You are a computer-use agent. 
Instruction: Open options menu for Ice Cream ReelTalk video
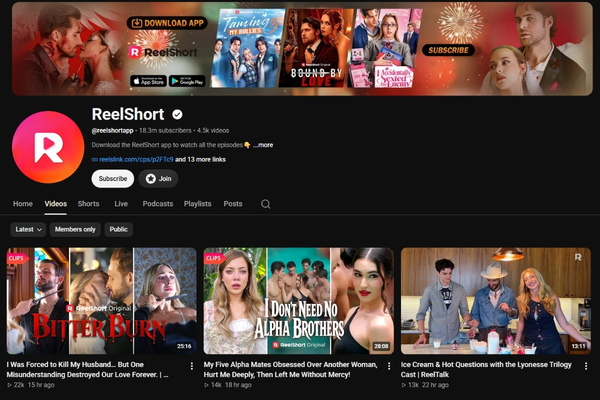click(586, 366)
